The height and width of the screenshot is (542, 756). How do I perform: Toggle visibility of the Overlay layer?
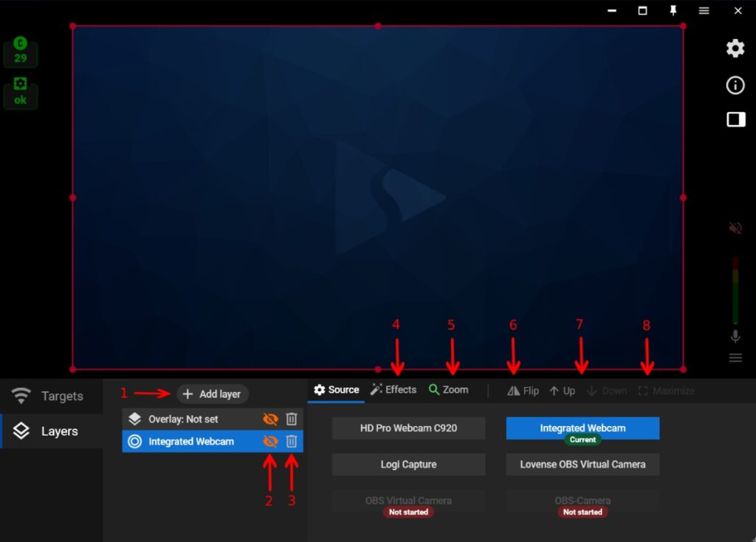(x=270, y=419)
